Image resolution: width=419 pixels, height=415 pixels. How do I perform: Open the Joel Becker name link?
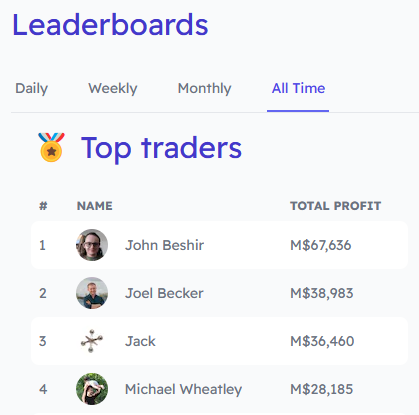[164, 293]
